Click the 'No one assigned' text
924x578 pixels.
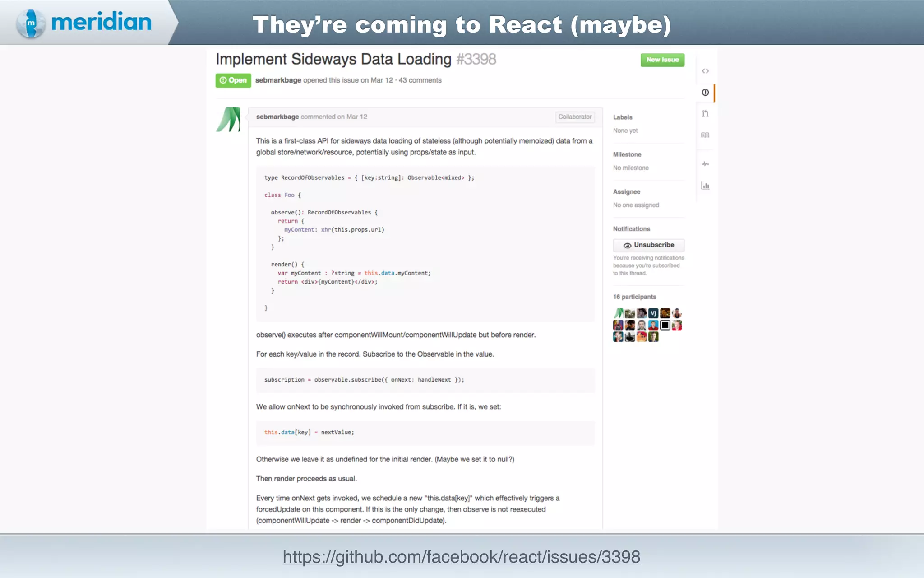(636, 205)
